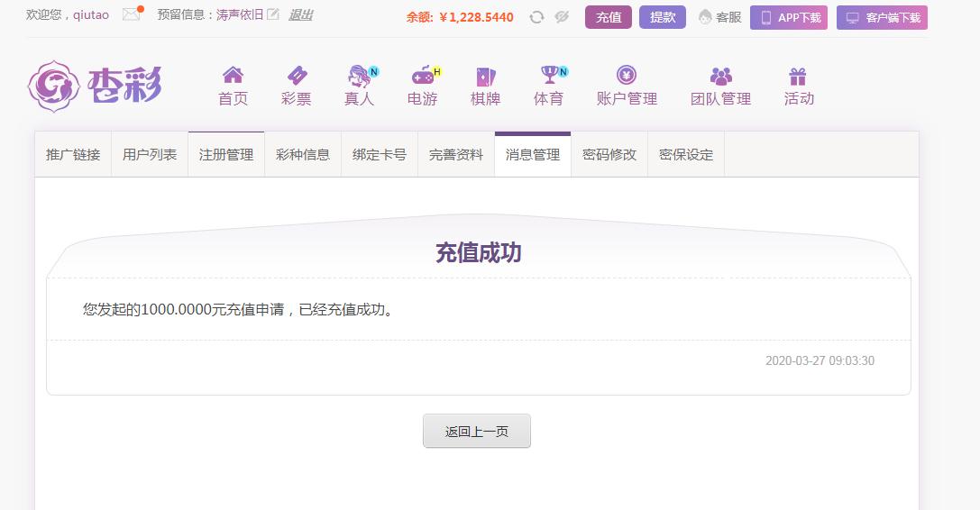Open the mail envelope notification icon
The image size is (980, 510).
coord(132,14)
